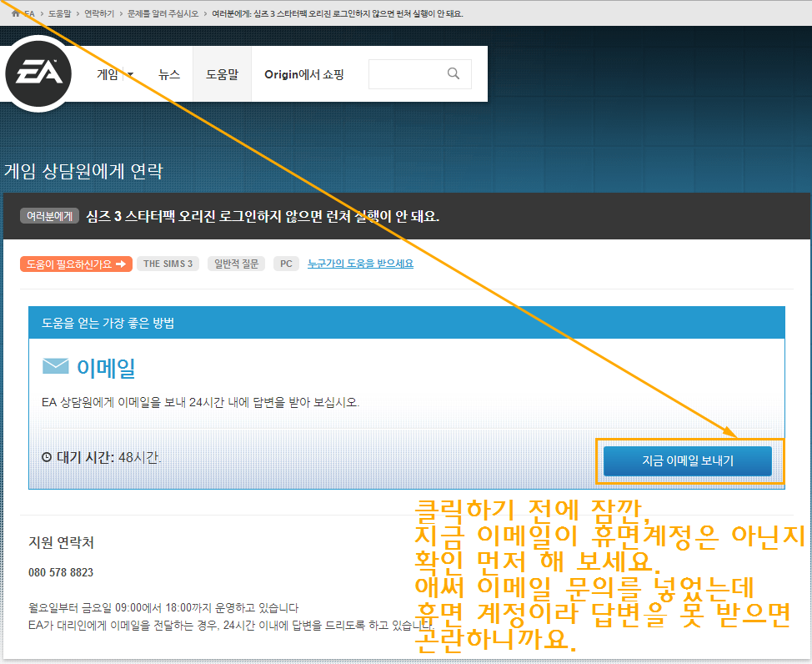
Task: Click the home icon in the breadcrumb
Action: click(16, 13)
